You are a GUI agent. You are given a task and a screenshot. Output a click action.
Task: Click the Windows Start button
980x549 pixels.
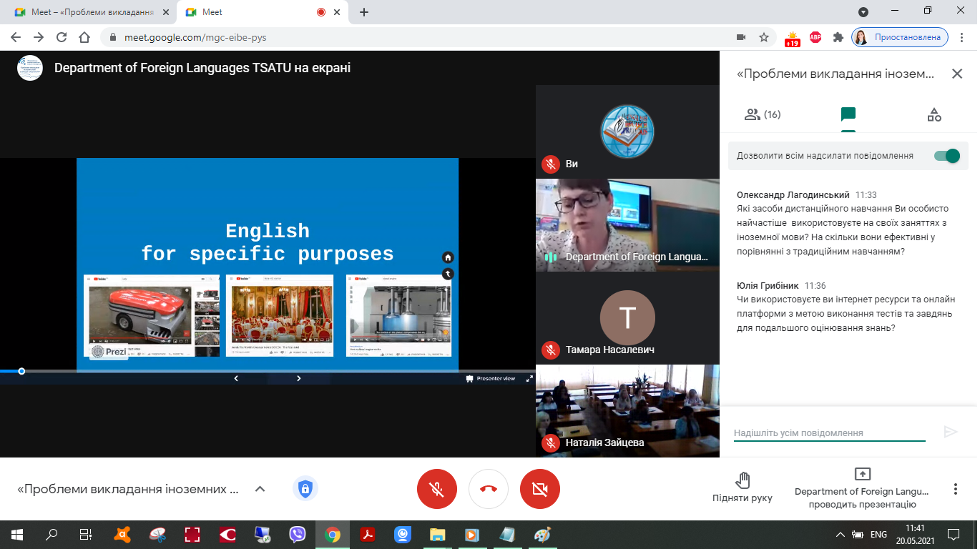point(16,534)
